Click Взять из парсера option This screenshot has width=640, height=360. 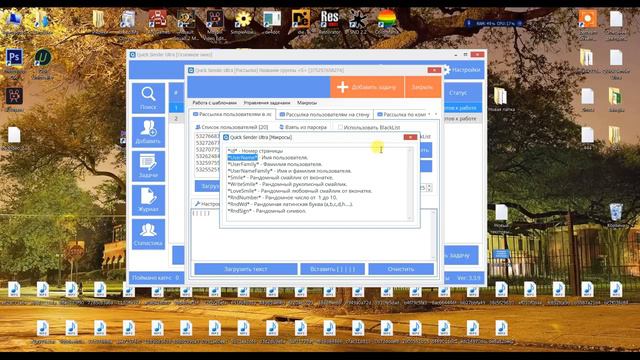[x=303, y=127]
